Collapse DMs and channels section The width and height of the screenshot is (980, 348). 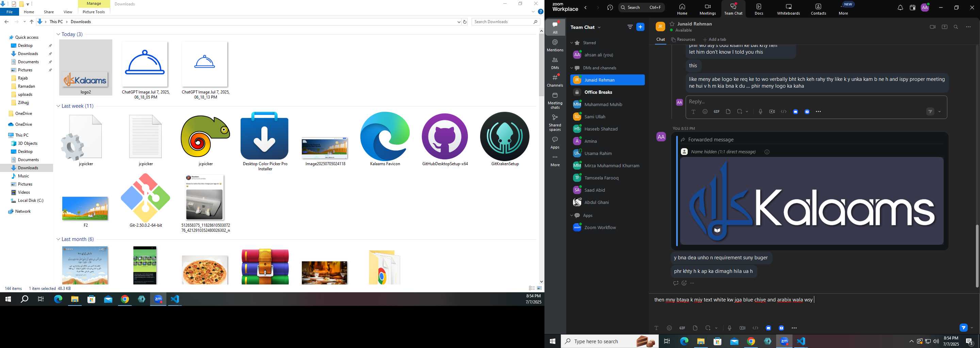tap(571, 68)
